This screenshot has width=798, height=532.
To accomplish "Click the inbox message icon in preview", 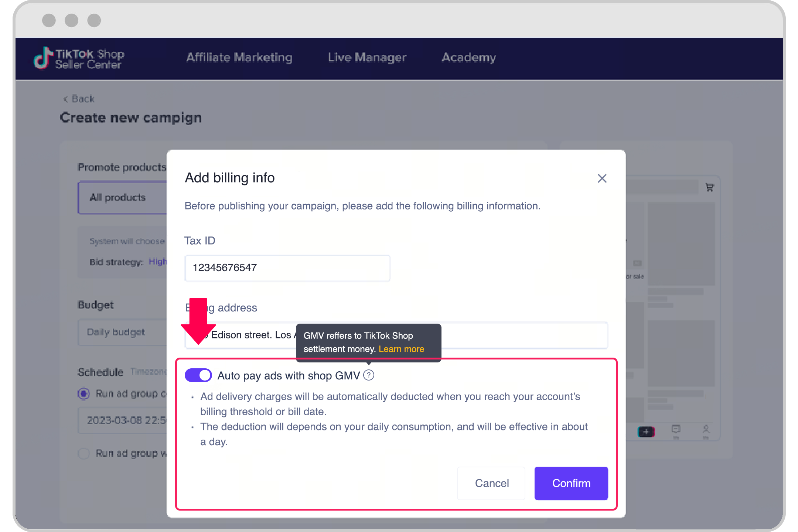I will point(676,430).
